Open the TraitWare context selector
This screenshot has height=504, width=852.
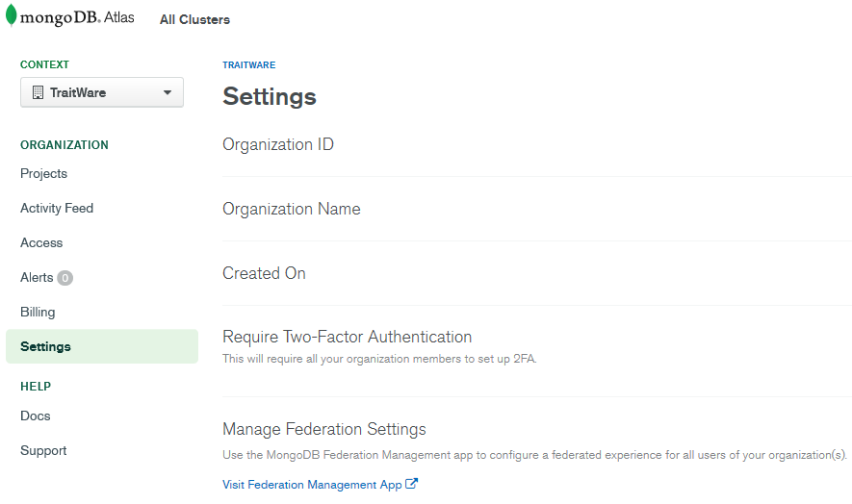102,92
